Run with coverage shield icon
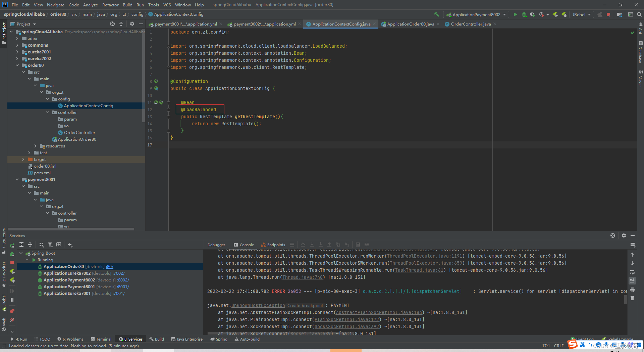Screen dimensions: 644x352 point(532,14)
